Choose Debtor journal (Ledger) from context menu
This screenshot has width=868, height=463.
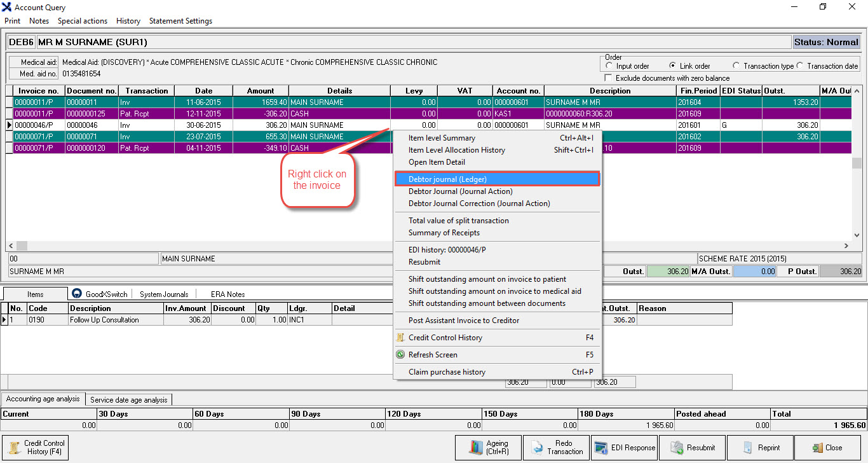point(497,179)
